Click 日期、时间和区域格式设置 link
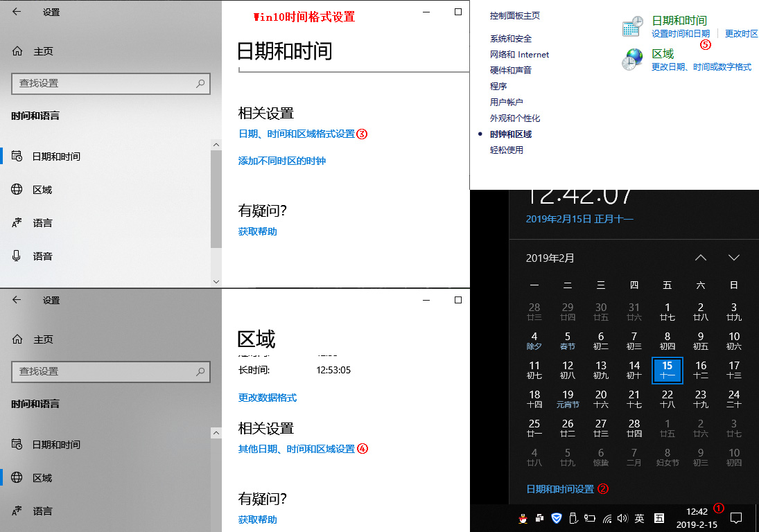 [x=297, y=134]
